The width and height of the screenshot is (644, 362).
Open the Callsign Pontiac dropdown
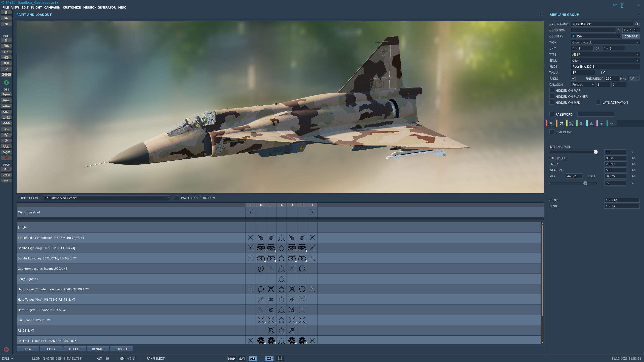[583, 84]
